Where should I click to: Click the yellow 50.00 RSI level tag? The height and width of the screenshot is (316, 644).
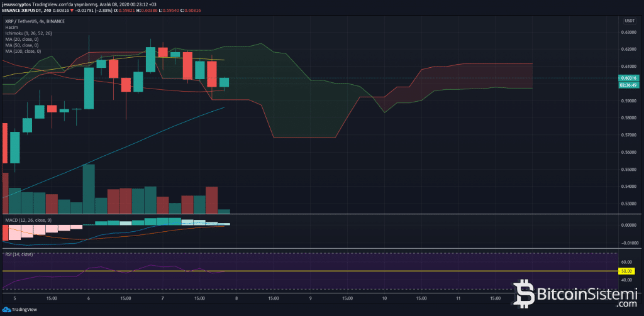coord(628,271)
